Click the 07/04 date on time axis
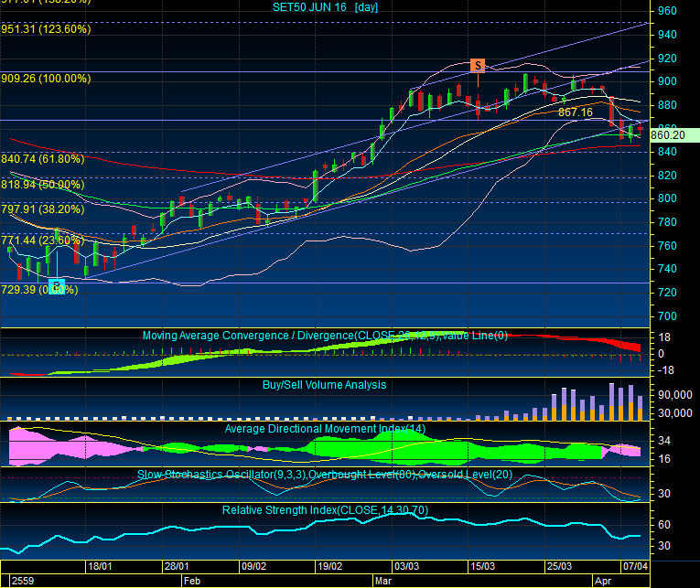700x588 pixels. click(x=635, y=566)
